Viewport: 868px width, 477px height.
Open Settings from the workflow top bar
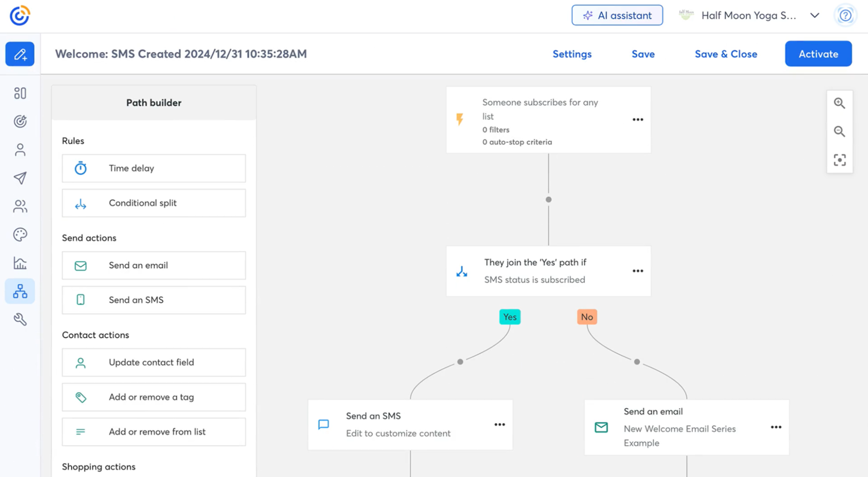572,54
